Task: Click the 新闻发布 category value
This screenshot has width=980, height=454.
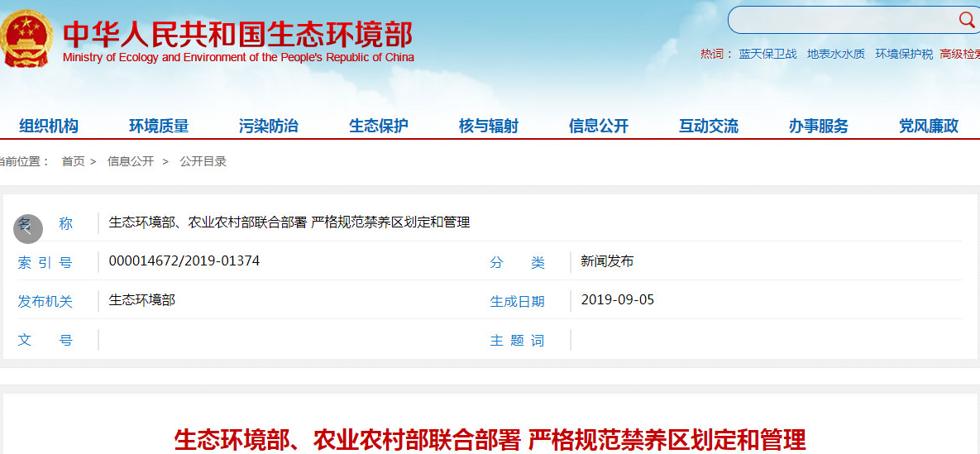Action: pyautogui.click(x=607, y=260)
